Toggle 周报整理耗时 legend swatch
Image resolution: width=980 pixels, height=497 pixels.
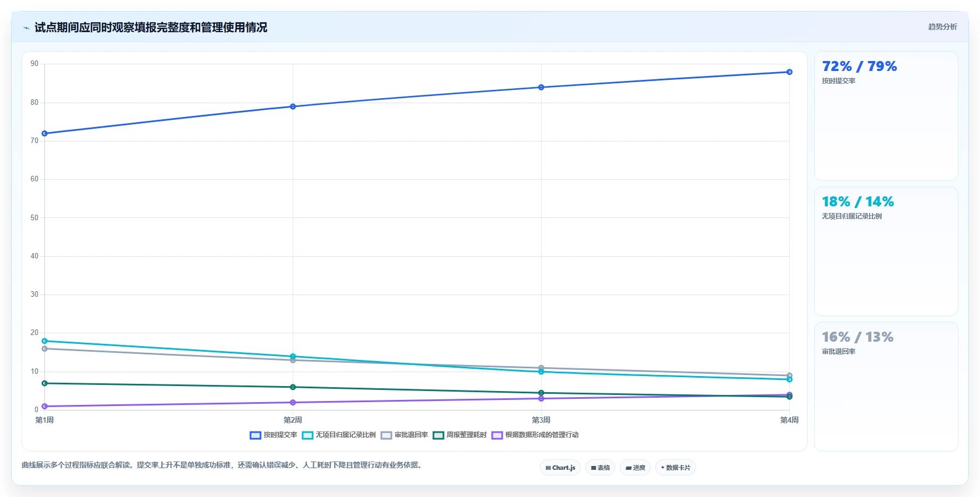pos(438,435)
